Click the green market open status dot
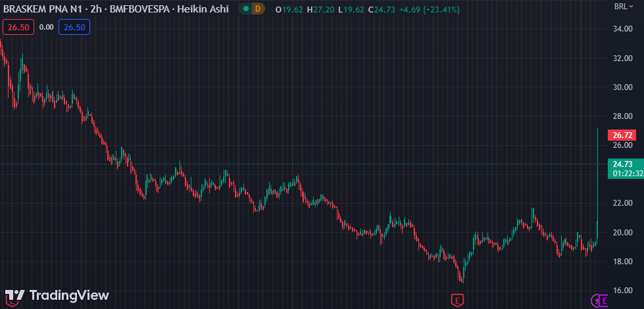 click(x=245, y=9)
